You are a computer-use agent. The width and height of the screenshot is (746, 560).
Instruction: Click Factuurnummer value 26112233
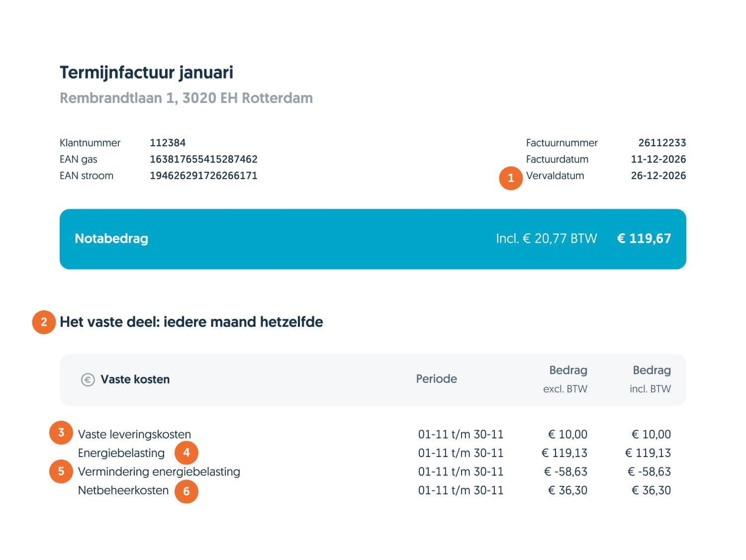point(662,143)
